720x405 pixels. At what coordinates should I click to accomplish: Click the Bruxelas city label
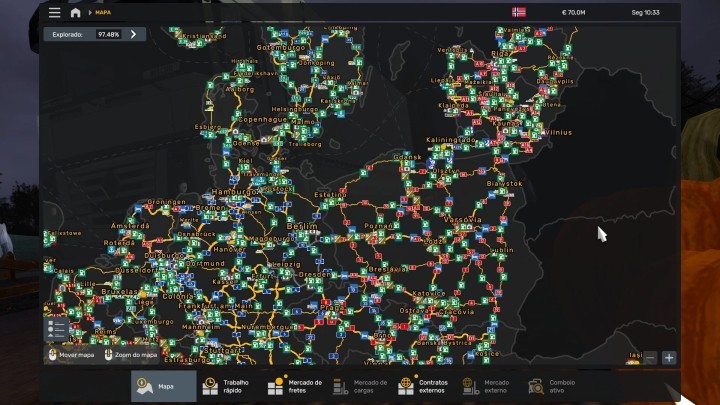119,292
